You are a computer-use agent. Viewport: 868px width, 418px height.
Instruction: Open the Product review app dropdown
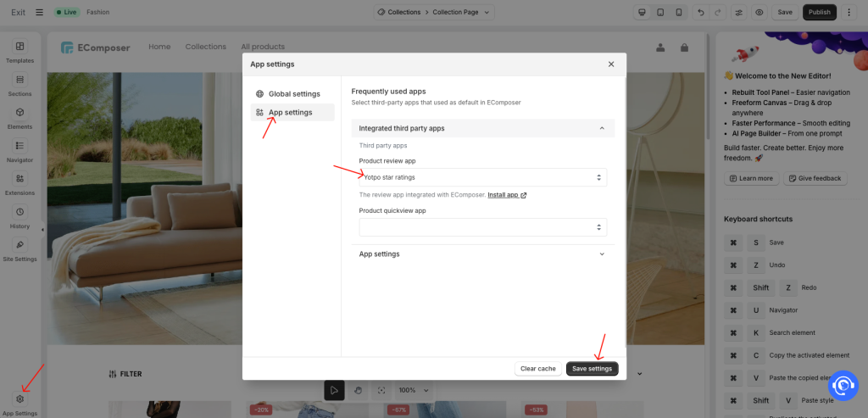(x=482, y=177)
